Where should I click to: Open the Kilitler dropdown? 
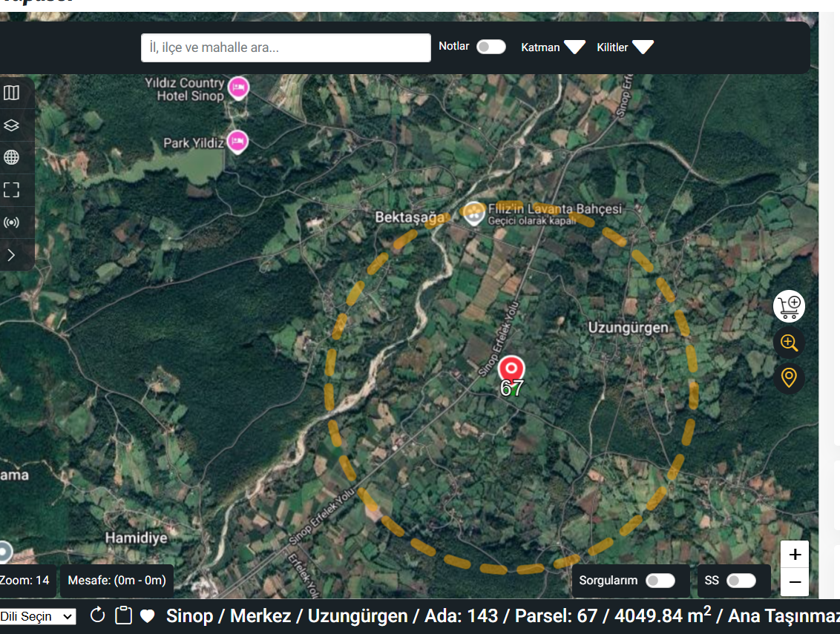coord(625,47)
